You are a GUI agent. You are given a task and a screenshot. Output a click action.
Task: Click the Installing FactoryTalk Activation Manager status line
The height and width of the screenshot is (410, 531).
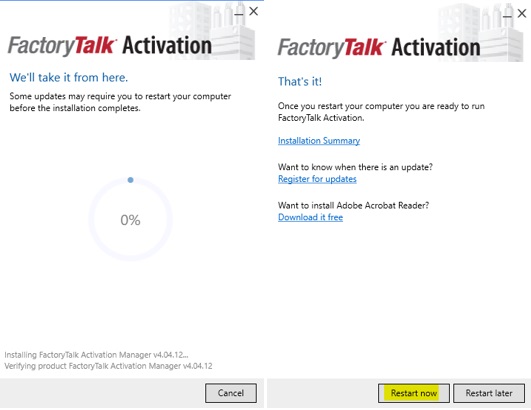(96, 355)
